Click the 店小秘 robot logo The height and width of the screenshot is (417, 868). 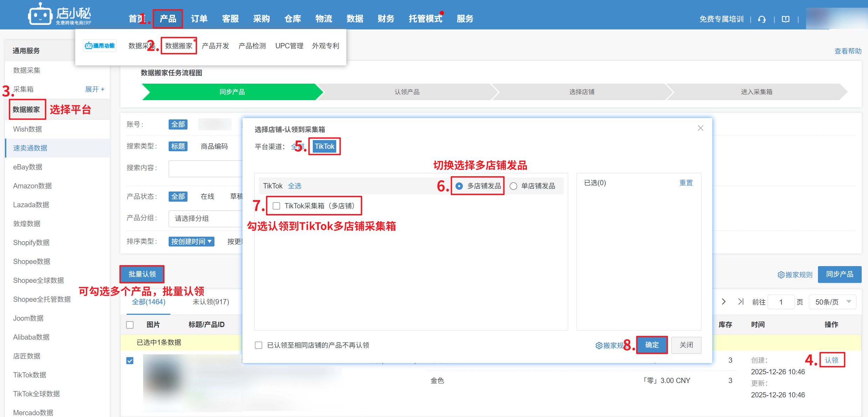41,15
